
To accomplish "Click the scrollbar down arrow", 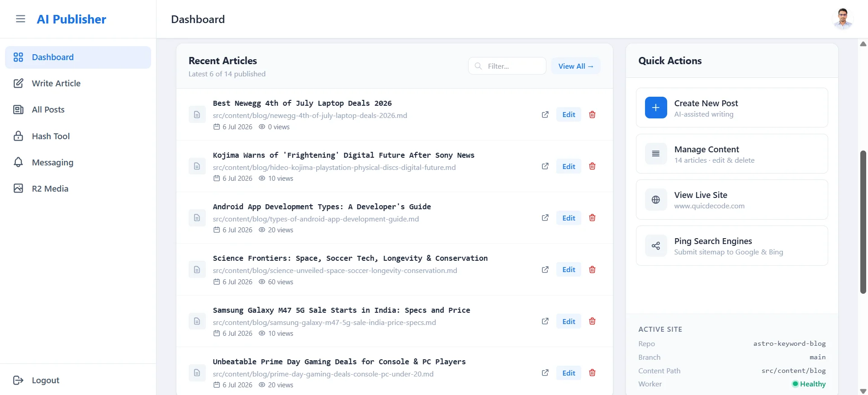I will pos(863,391).
